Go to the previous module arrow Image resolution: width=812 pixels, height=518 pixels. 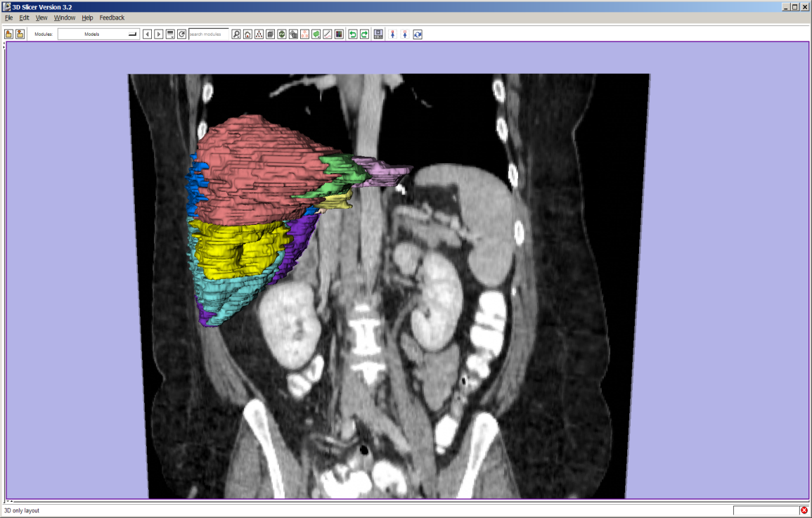coord(147,34)
